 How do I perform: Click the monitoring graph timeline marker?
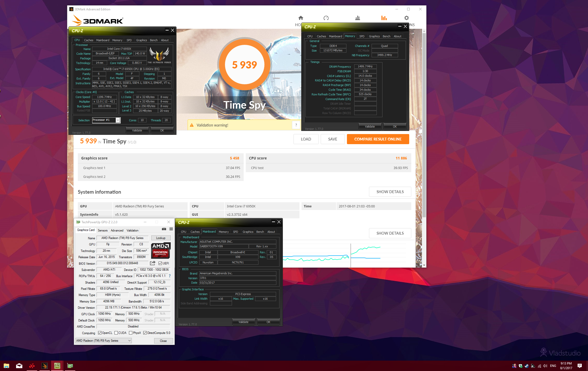351,255
